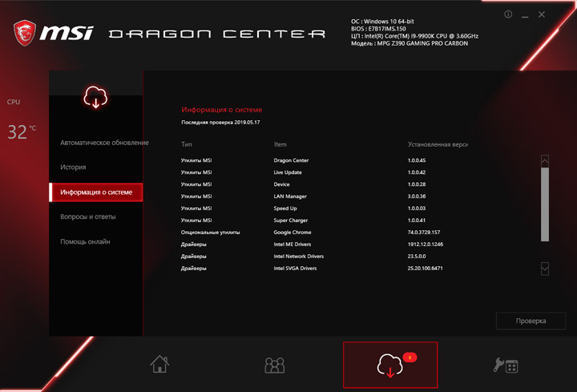Open the community users icon

(275, 365)
